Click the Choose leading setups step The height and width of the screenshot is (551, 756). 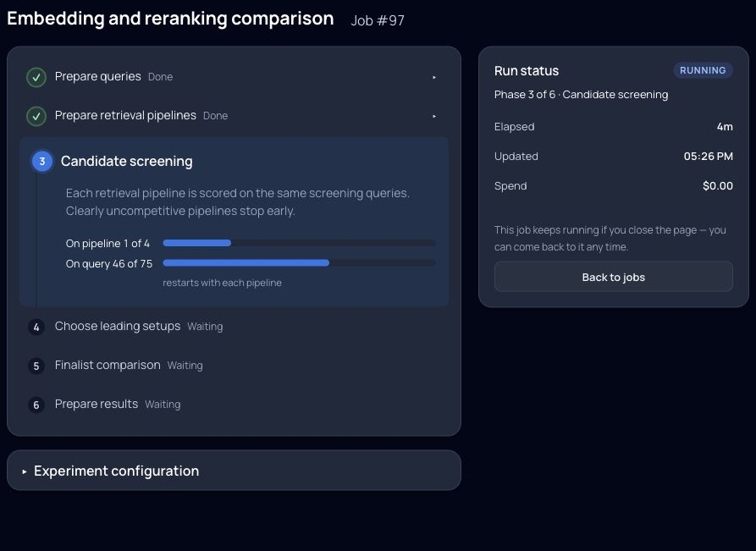[x=118, y=326]
